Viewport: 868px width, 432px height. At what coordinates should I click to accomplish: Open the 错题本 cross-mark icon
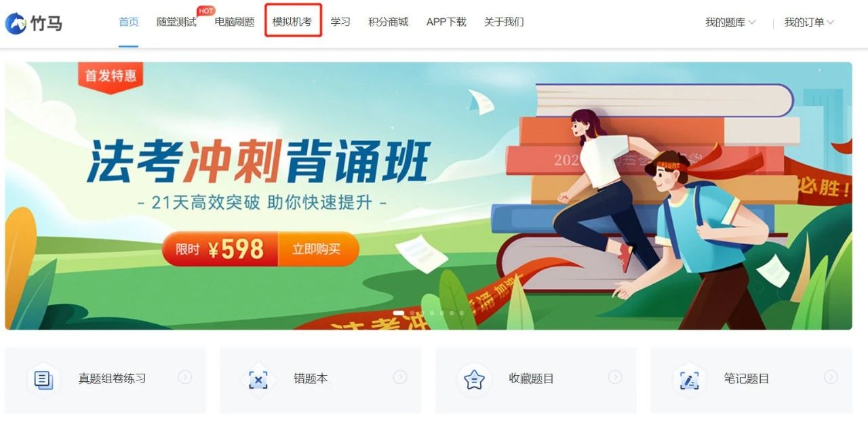pos(258,379)
